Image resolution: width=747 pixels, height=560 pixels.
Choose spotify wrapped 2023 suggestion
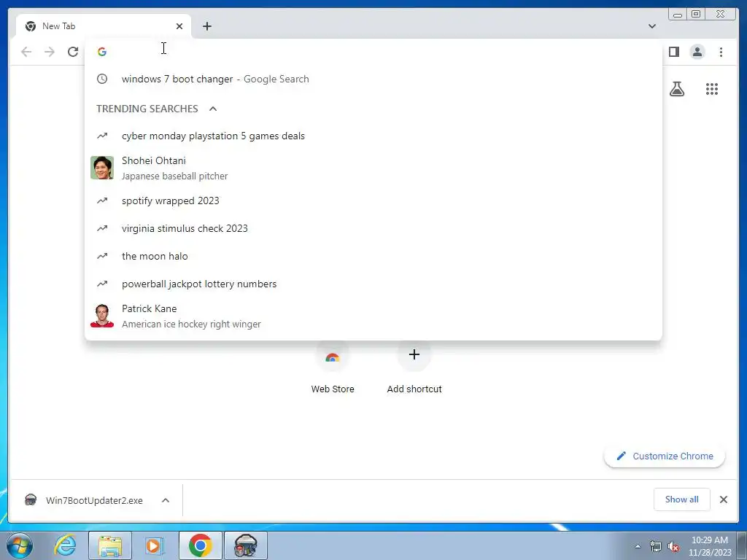pos(373,201)
